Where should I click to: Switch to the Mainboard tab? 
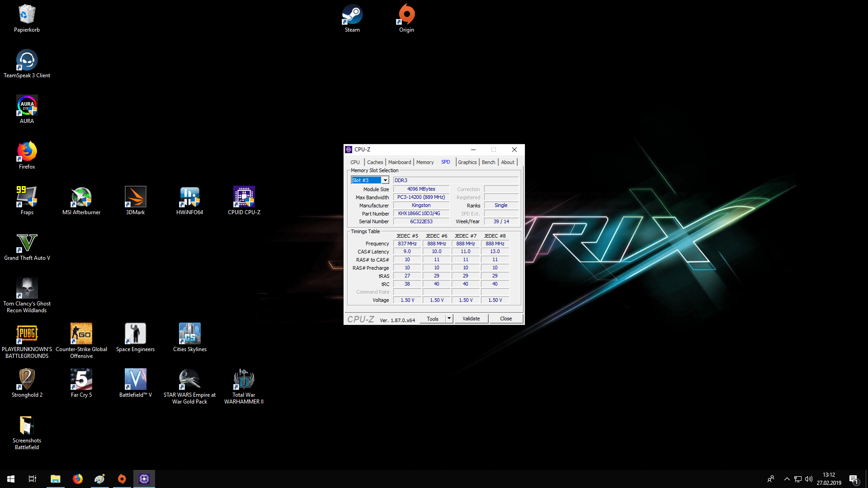click(400, 162)
